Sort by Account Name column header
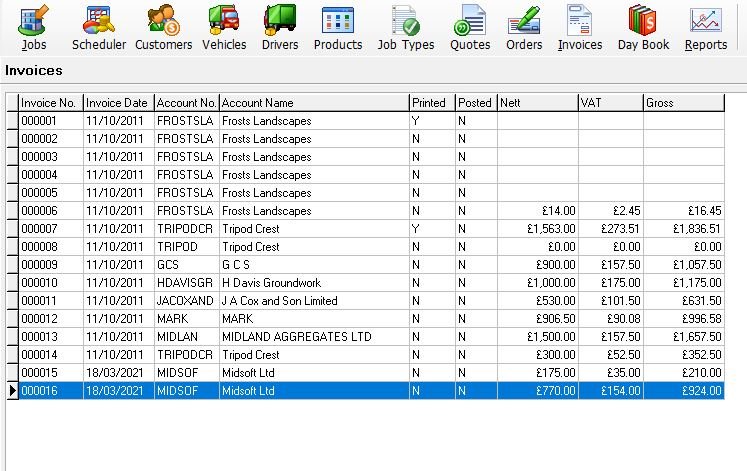The image size is (747, 471). [x=314, y=103]
